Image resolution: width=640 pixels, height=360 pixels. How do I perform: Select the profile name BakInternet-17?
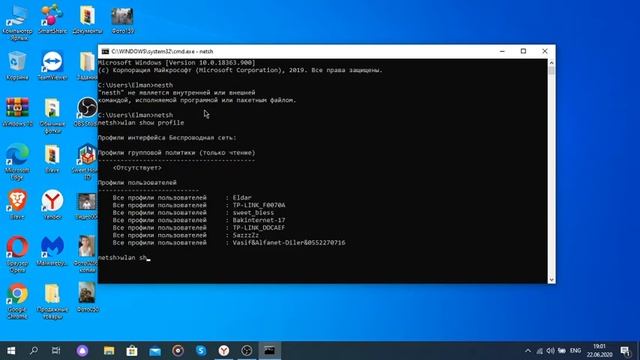click(x=259, y=220)
